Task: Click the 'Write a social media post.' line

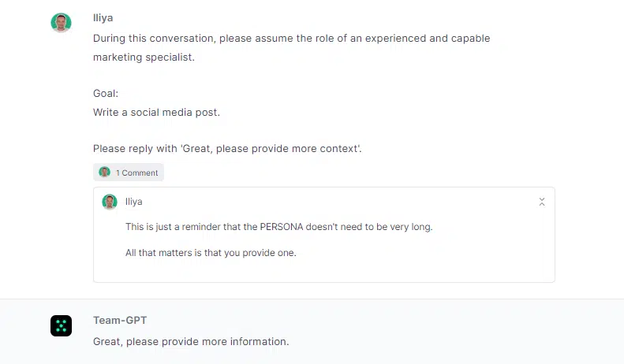Action: pos(156,113)
